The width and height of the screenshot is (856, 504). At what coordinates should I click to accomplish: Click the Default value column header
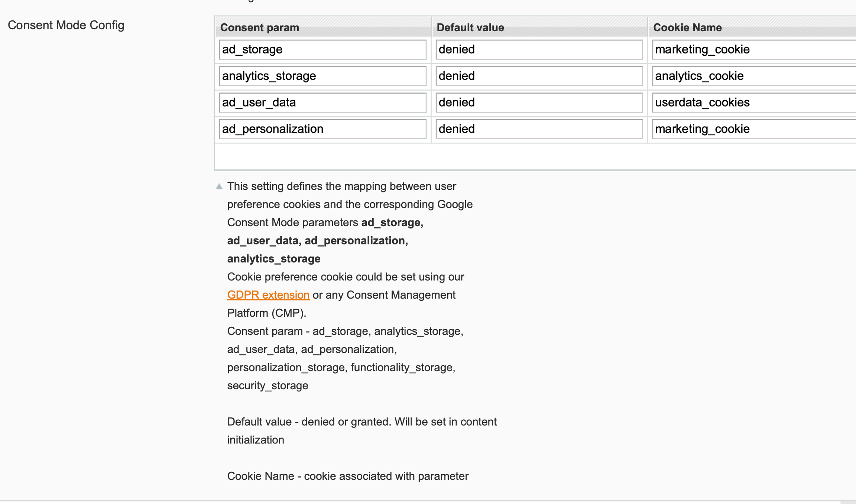click(x=470, y=27)
